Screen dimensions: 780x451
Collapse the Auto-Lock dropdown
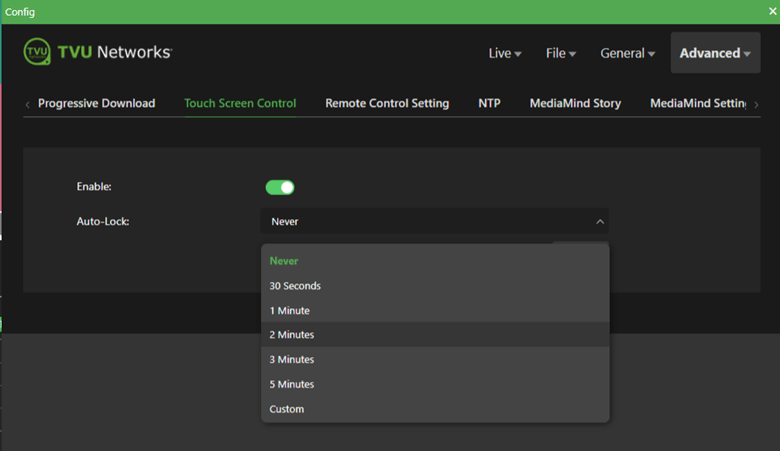click(x=600, y=221)
